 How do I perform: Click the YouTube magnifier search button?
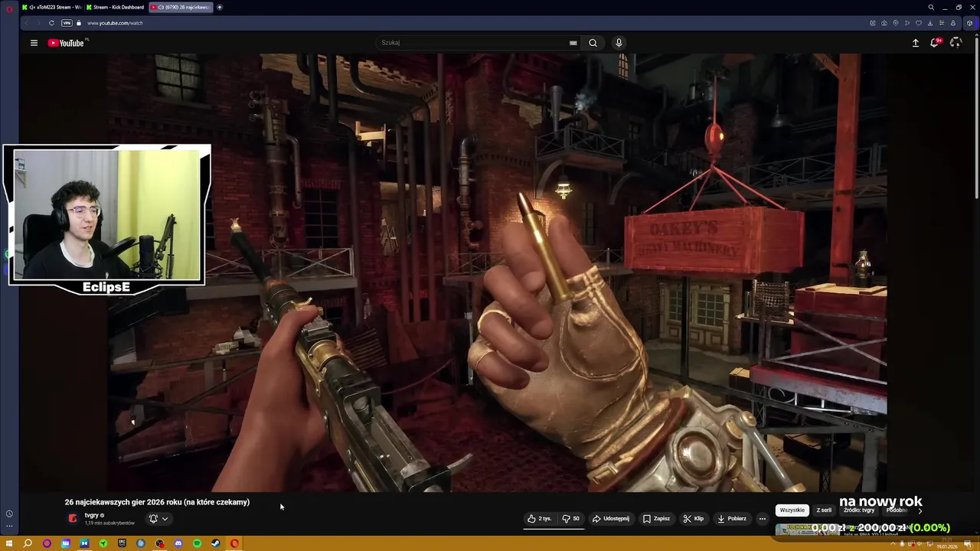point(593,43)
